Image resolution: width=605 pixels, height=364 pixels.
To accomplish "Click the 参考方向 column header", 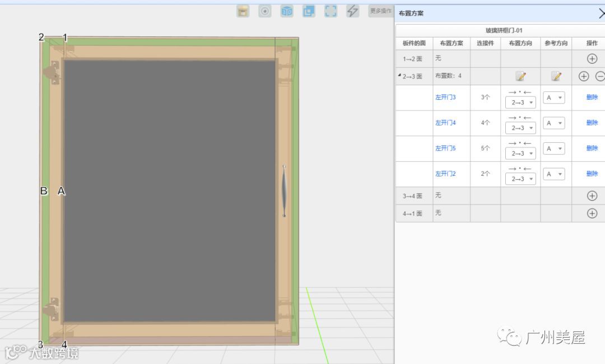I will coord(556,43).
